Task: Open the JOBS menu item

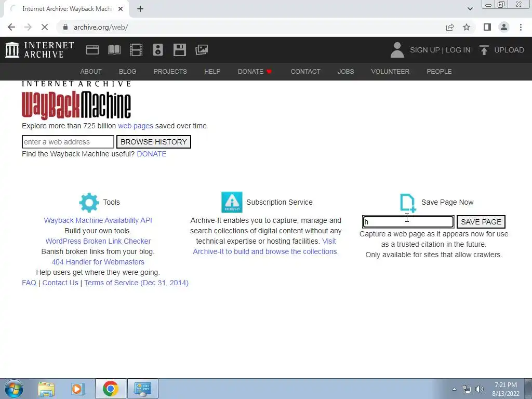Action: click(345, 72)
